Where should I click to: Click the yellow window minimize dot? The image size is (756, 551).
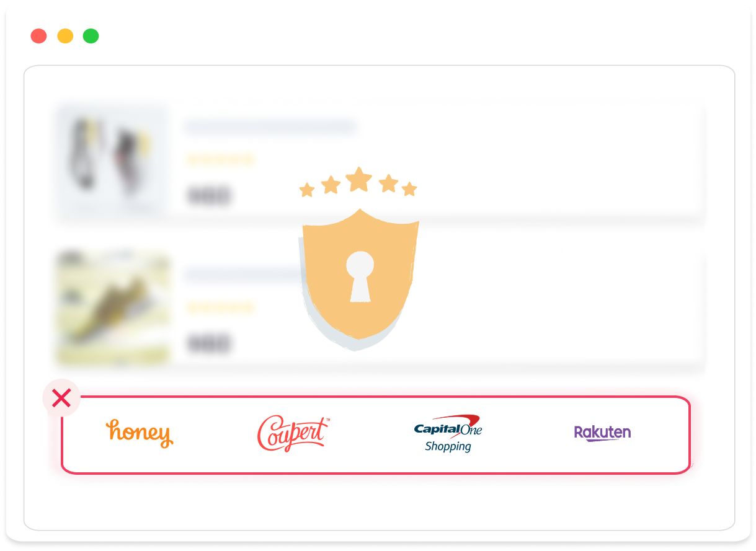65,36
